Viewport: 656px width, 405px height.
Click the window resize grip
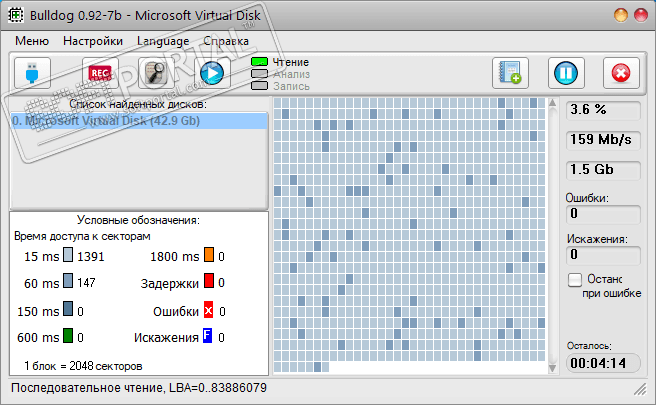pyautogui.click(x=640, y=390)
